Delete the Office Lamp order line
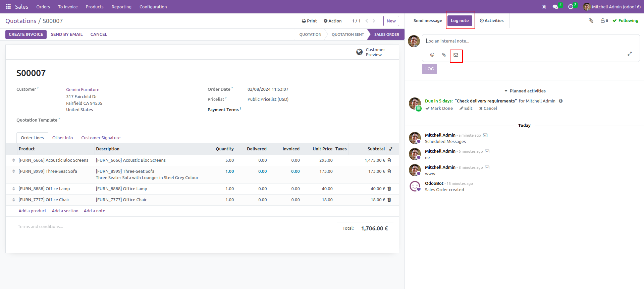 pos(389,189)
